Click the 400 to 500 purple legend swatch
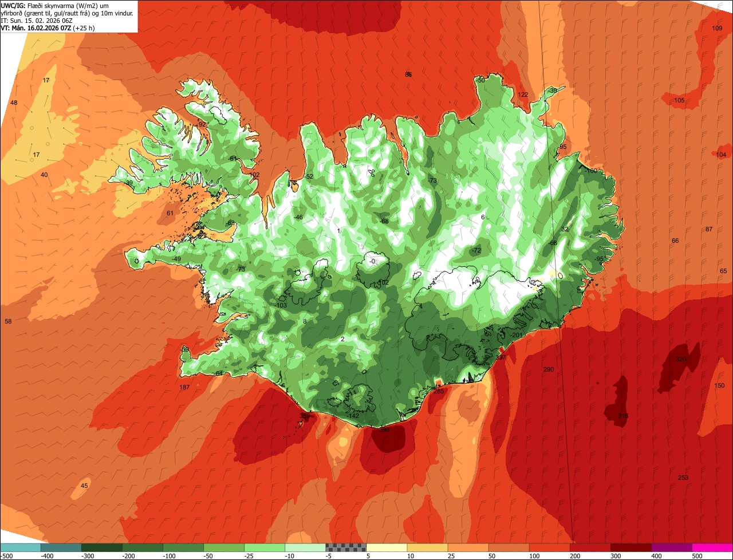Image resolution: width=733 pixels, height=560 pixels. pos(671,547)
